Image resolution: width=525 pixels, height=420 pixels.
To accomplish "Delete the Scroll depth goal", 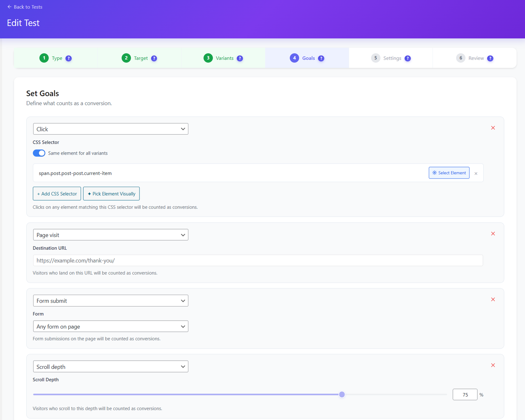I will click(x=493, y=365).
